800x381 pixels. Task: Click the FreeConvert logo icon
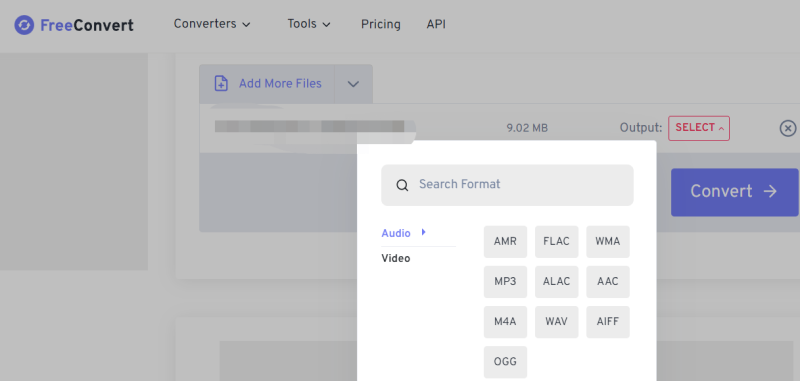coord(24,25)
